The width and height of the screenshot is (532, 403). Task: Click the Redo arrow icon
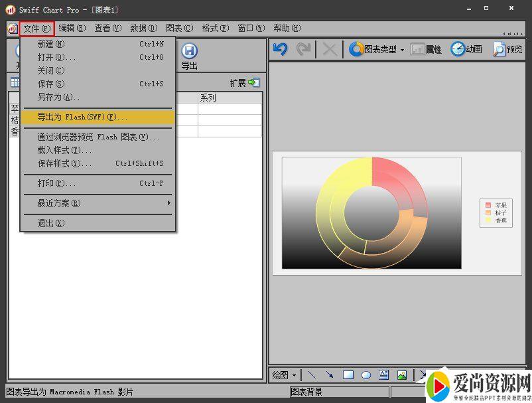(x=303, y=49)
